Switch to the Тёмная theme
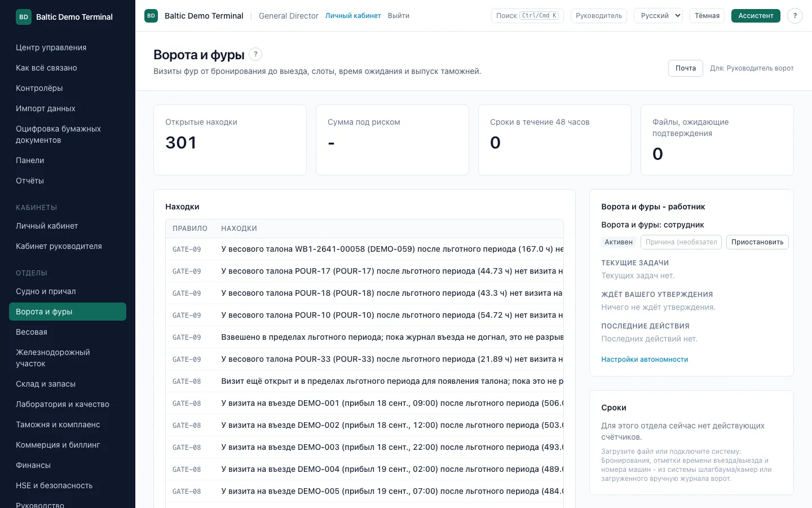 (x=707, y=16)
